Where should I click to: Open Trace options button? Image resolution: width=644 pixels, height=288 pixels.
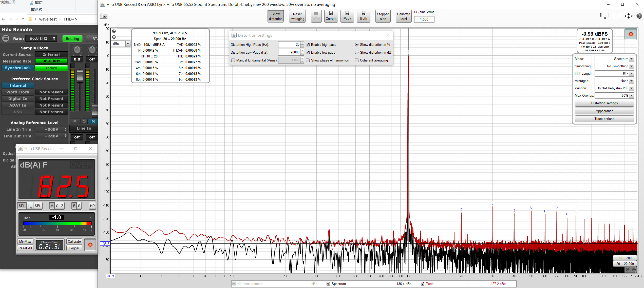click(604, 119)
